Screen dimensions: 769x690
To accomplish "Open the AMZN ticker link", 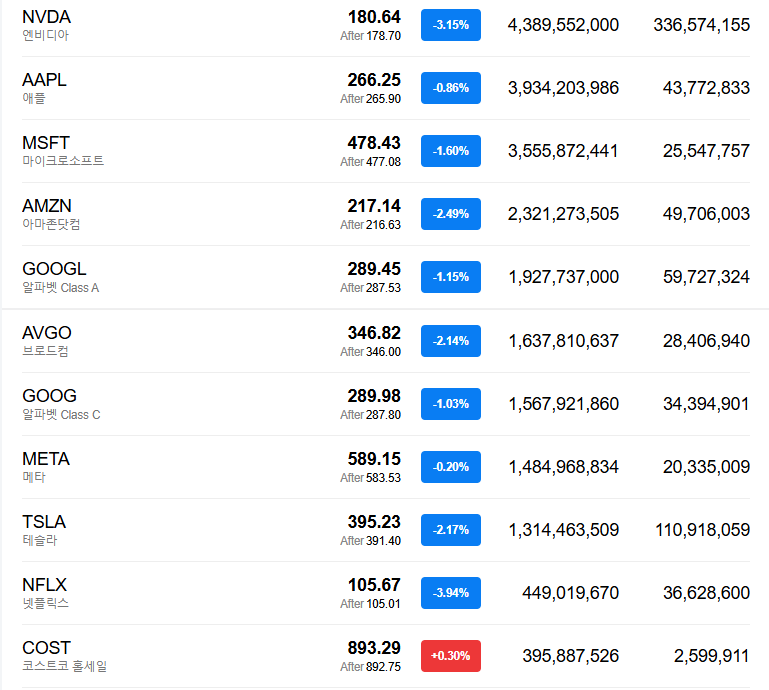I will click(47, 206).
